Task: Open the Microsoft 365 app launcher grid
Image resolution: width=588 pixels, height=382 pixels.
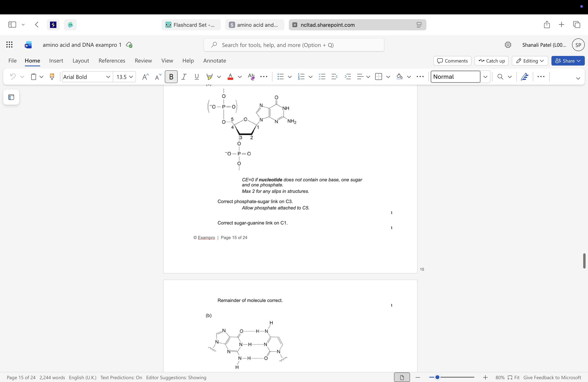Action: [x=9, y=45]
